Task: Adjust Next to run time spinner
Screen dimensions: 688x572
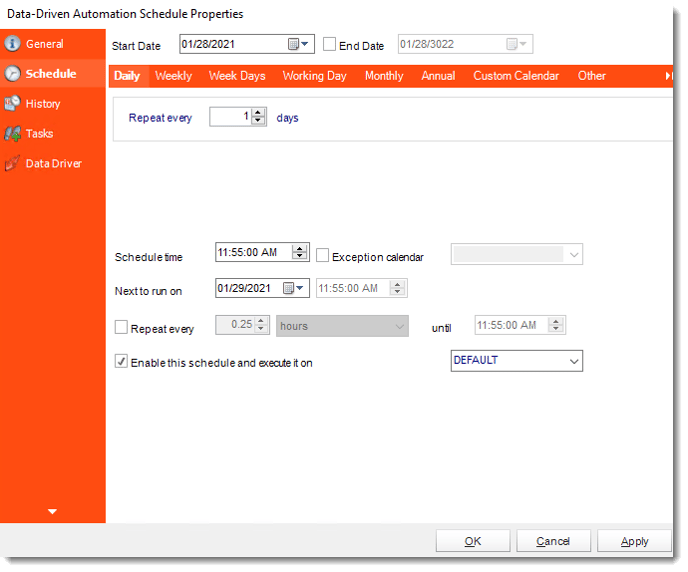Action: [397, 288]
